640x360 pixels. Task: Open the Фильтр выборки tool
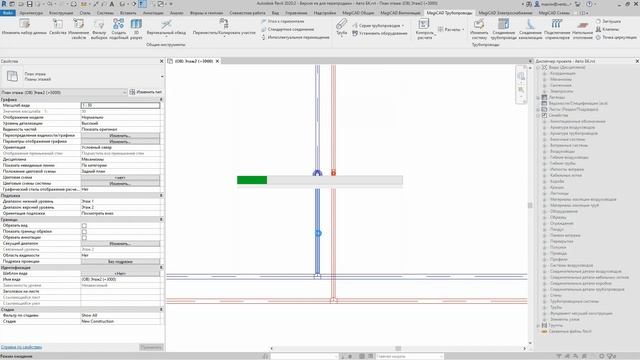(x=99, y=29)
